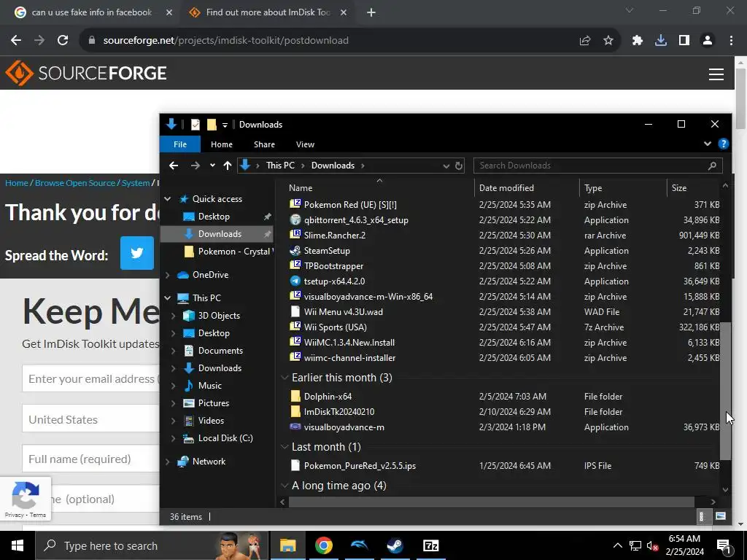Open Explorer help question mark icon
The height and width of the screenshot is (560, 747).
tap(723, 144)
